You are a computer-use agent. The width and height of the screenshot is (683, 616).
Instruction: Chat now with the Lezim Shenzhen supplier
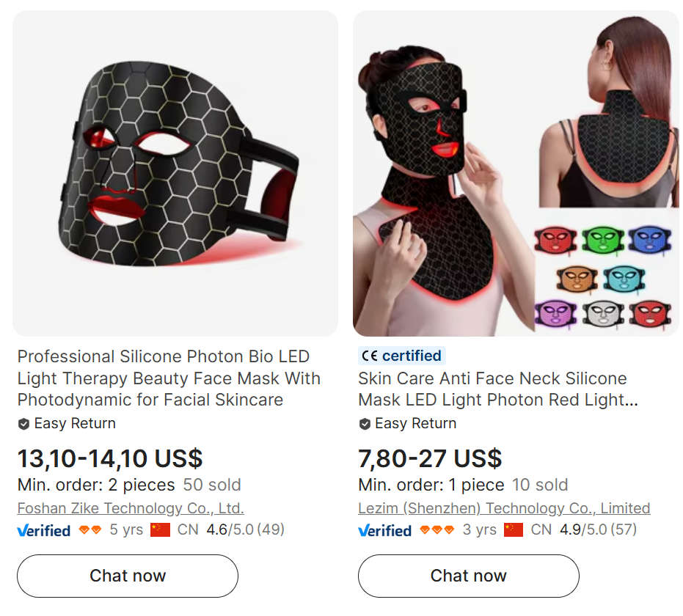click(x=469, y=576)
